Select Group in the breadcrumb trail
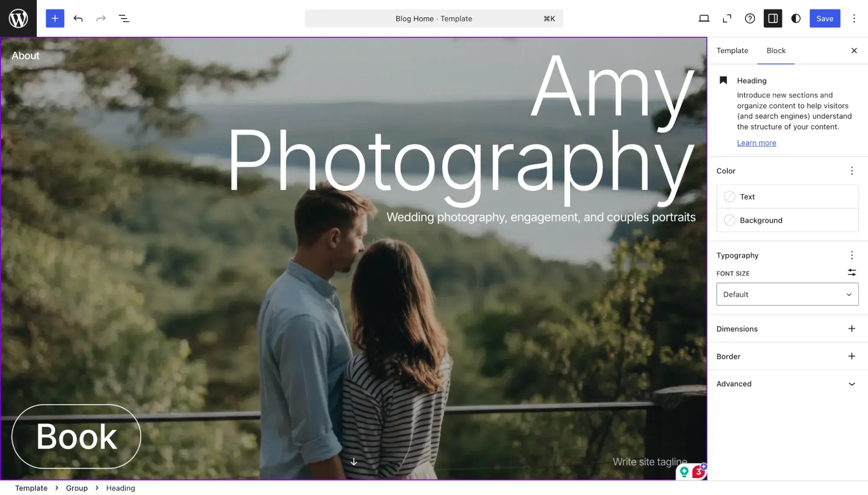Screen dimensions: 868x495 [76, 488]
